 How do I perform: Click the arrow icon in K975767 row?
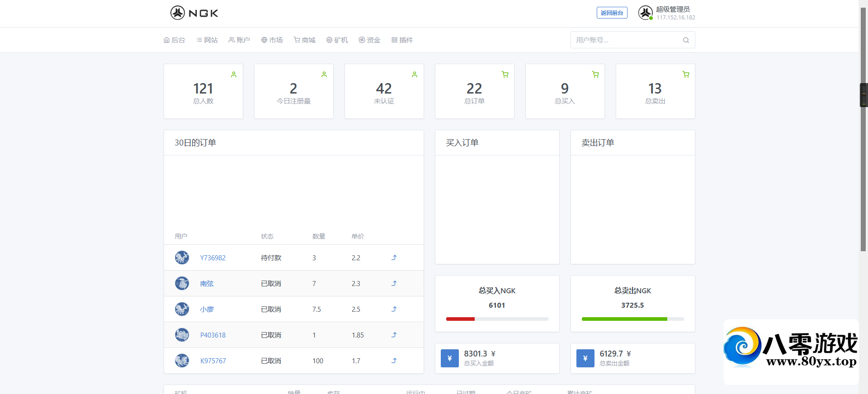pyautogui.click(x=394, y=361)
